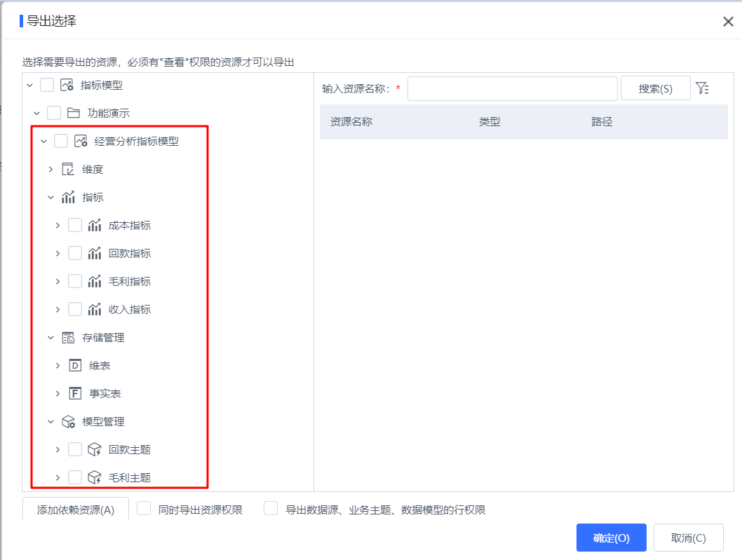Viewport: 742px width, 560px height.
Task: Expand the 收入指标 node
Action: pyautogui.click(x=58, y=310)
